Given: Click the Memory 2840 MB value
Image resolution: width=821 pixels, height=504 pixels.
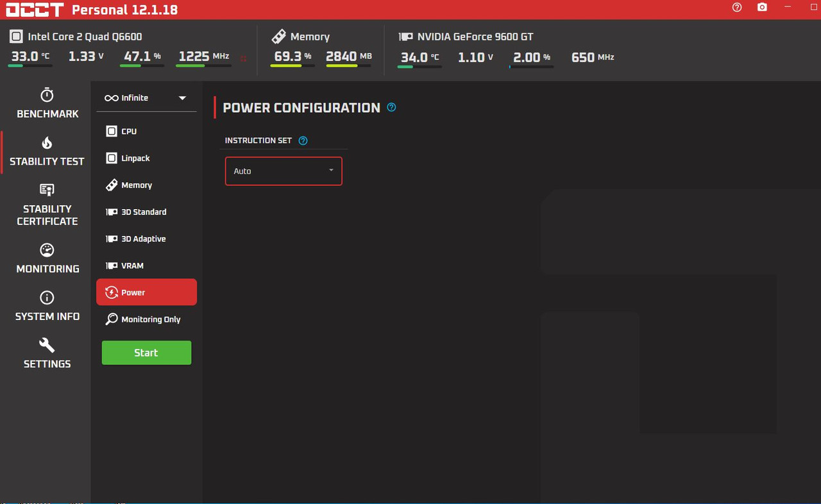Looking at the screenshot, I should 349,56.
